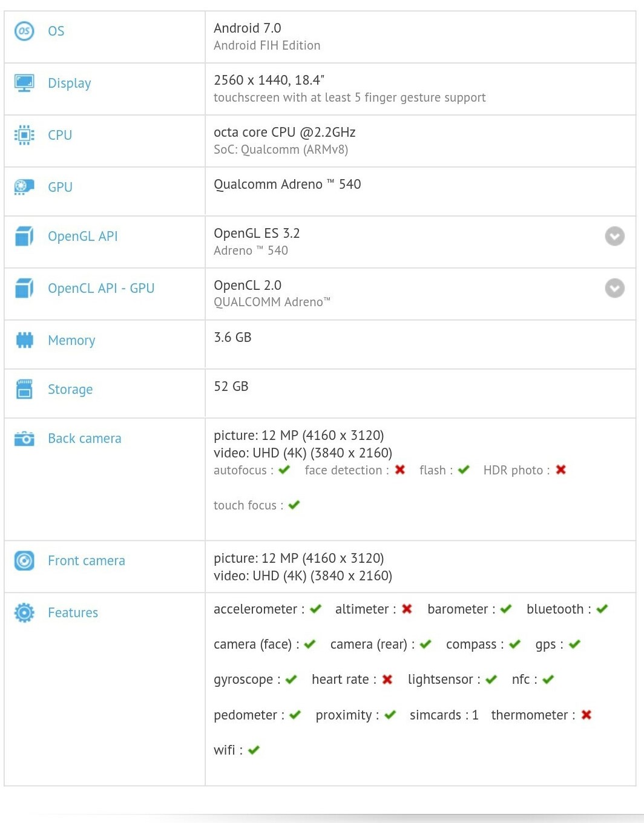
Task: Click the Features label text
Action: [73, 613]
